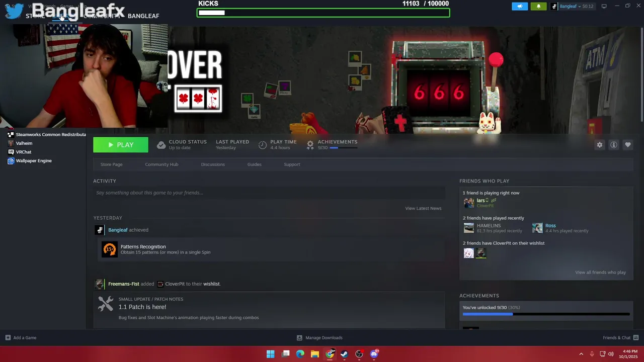Open Google Chrome from taskbar
644x362 pixels.
[330, 354]
